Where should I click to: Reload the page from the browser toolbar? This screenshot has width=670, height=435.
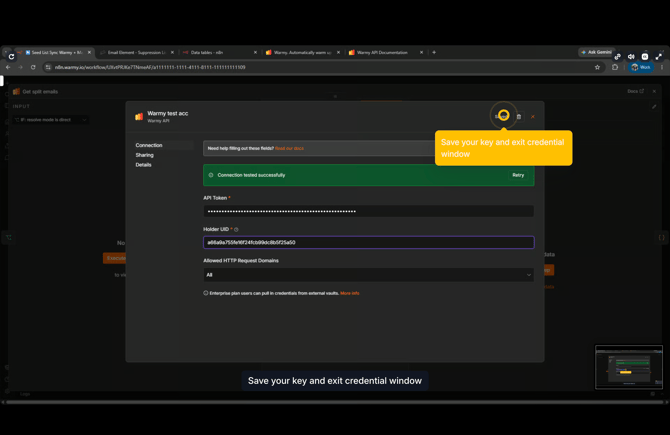click(33, 67)
